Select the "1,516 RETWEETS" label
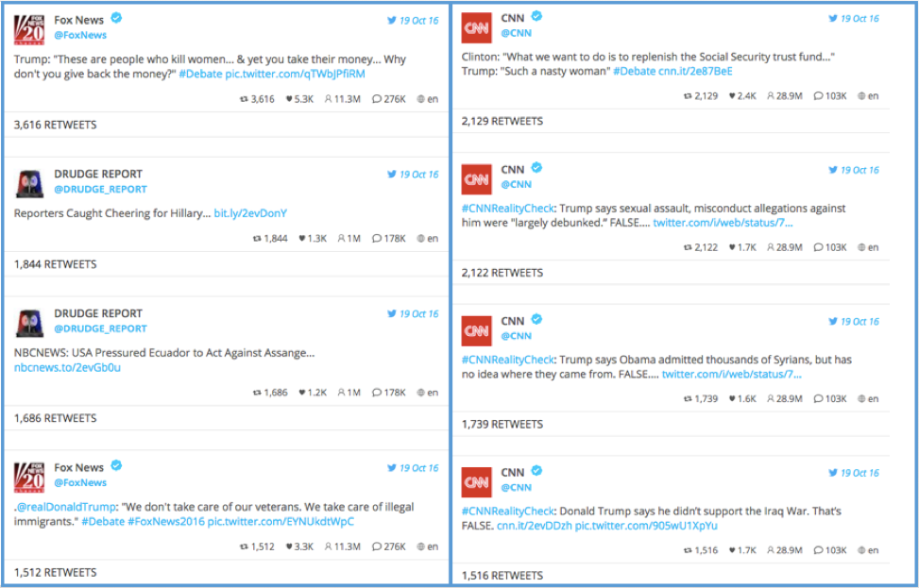 [x=502, y=576]
